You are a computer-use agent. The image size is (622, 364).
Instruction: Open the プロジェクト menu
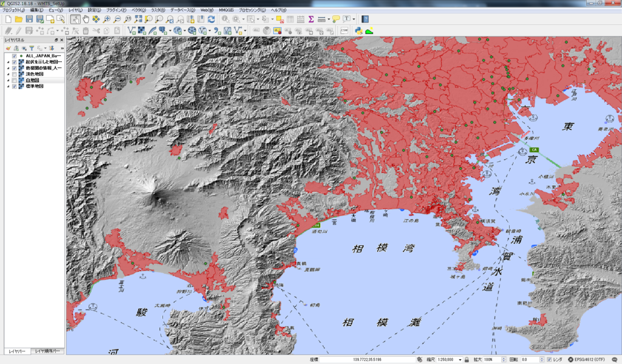pyautogui.click(x=13, y=10)
